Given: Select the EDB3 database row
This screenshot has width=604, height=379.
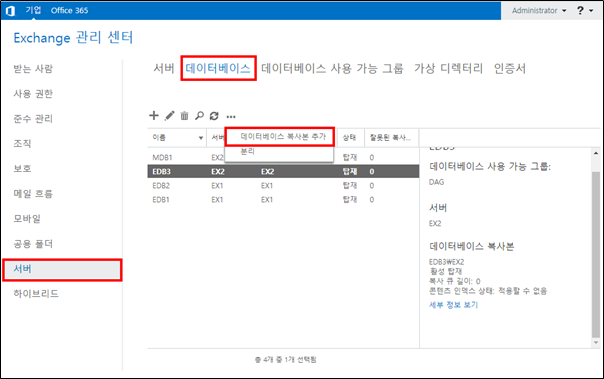Looking at the screenshot, I should pos(283,171).
